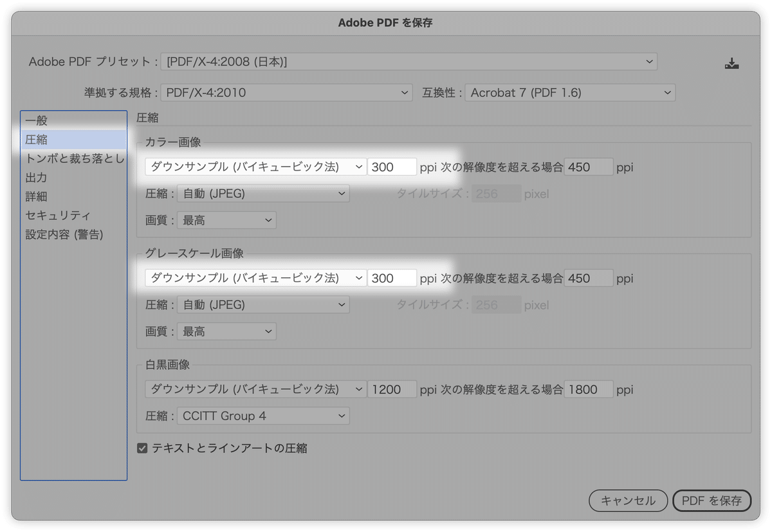Select 圧縮 in the sidebar list
This screenshot has width=772, height=532.
tap(73, 140)
